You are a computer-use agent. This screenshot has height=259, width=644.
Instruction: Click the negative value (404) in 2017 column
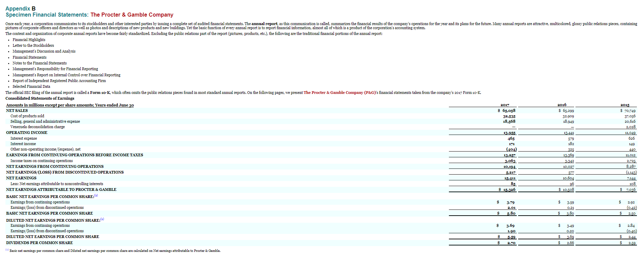click(511, 149)
